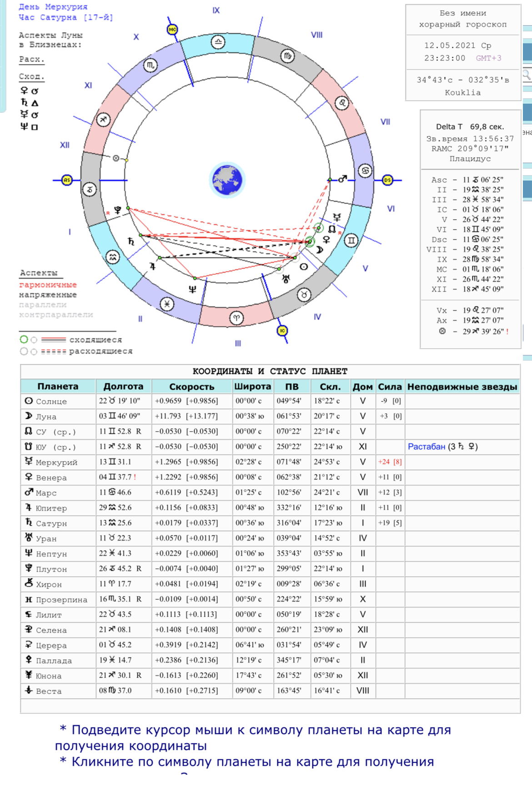Open the Растабан fixed star link

(427, 447)
